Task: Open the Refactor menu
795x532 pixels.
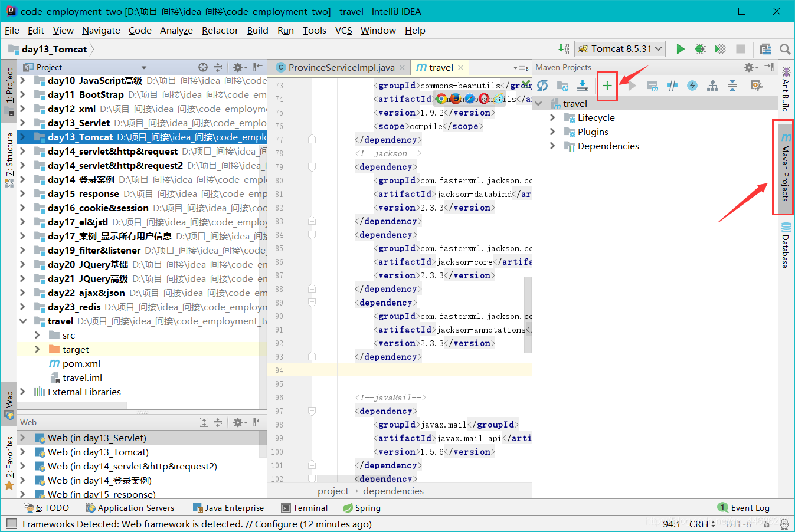Action: point(220,30)
